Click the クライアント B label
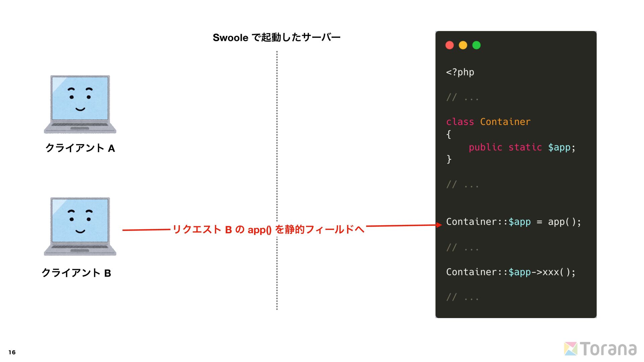This screenshot has width=644, height=362. (x=76, y=273)
